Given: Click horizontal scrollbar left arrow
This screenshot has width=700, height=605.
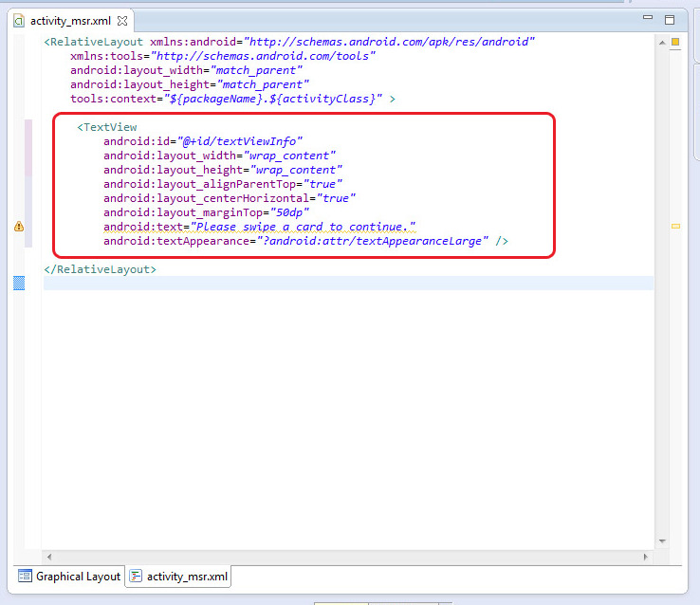Looking at the screenshot, I should [x=49, y=557].
